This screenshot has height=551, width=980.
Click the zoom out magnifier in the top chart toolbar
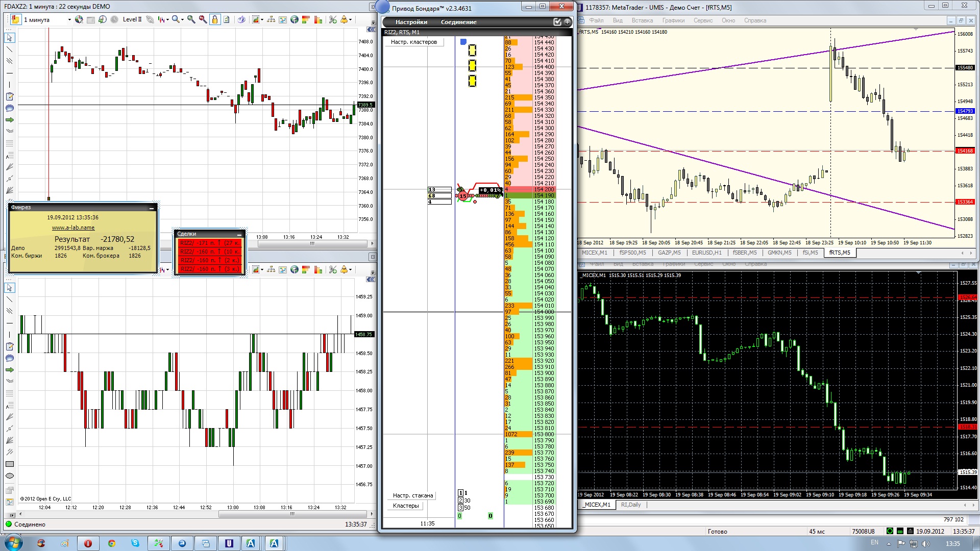point(203,19)
